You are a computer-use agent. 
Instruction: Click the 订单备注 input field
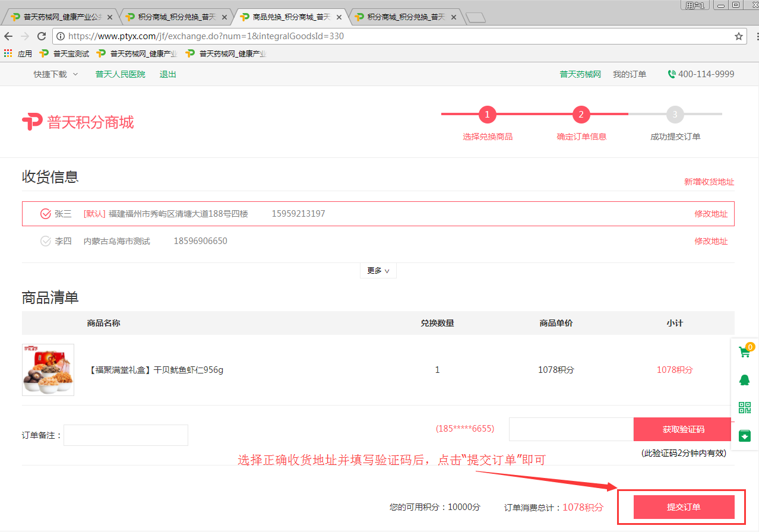(x=126, y=435)
